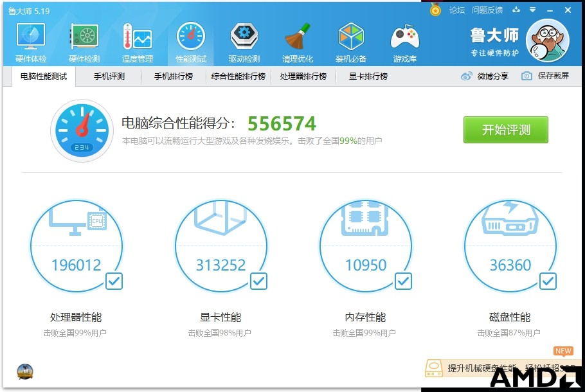Click memory score 10950
The width and height of the screenshot is (585, 392).
[366, 265]
